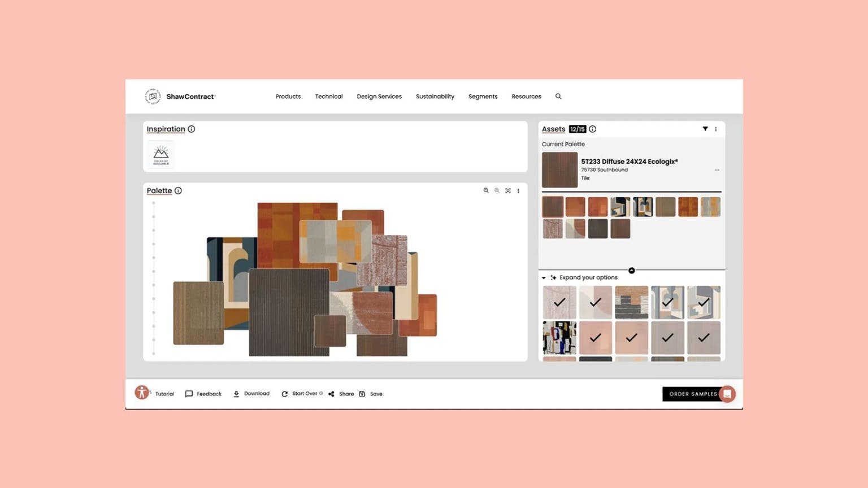Image resolution: width=868 pixels, height=488 pixels.
Task: Click the filter icon in the Assets panel
Action: click(x=705, y=129)
